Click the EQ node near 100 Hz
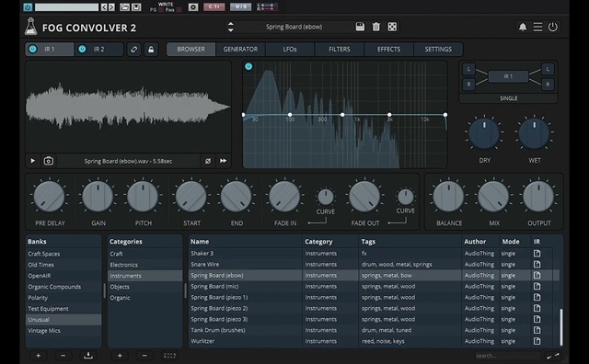589x364 pixels. (x=290, y=115)
